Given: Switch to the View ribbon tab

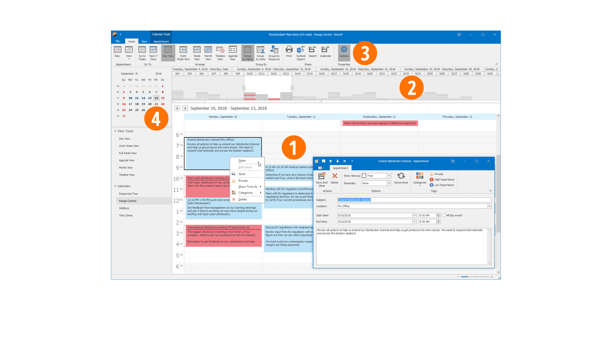Looking at the screenshot, I should 144,41.
